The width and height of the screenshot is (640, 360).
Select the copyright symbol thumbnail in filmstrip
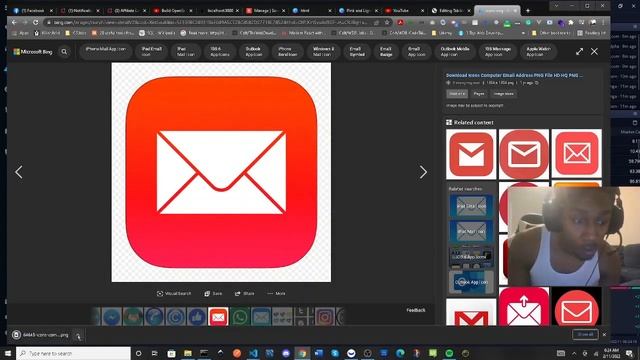[176, 317]
